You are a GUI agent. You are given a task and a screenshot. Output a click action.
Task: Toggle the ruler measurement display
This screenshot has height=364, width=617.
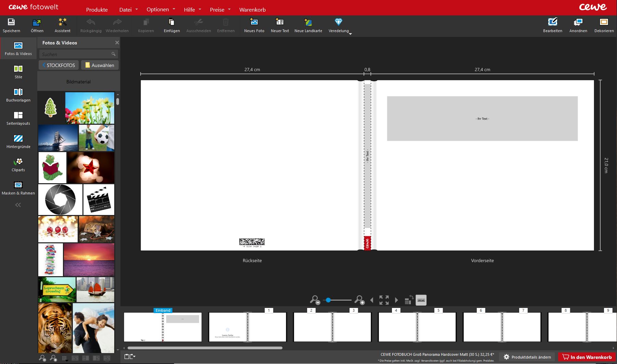[x=421, y=300]
